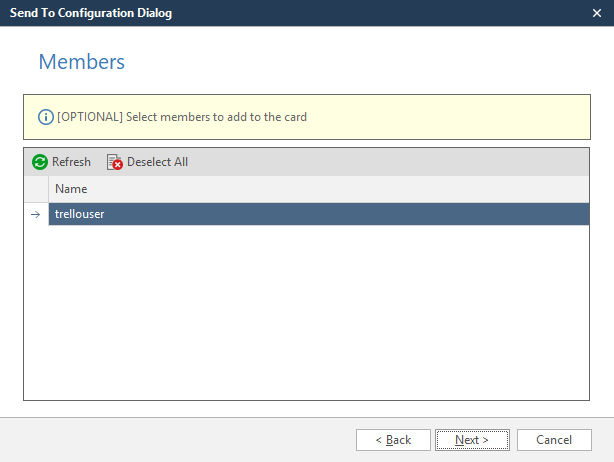The height and width of the screenshot is (462, 614).
Task: Click the row arrow beside trellouser
Action: [x=36, y=214]
